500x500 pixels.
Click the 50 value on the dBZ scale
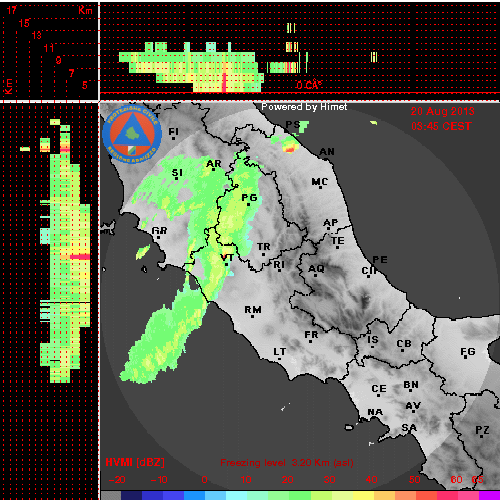point(414,480)
